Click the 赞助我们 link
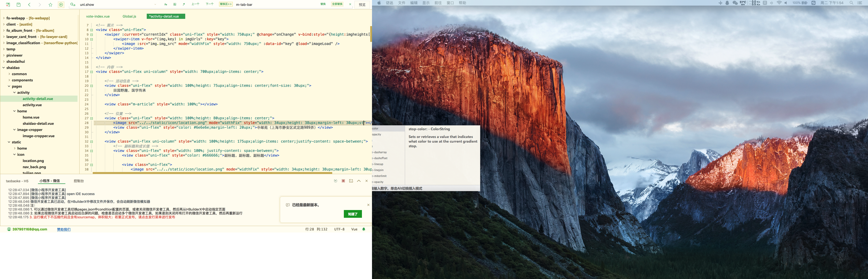Image resolution: width=868 pixels, height=279 pixels. (x=64, y=229)
